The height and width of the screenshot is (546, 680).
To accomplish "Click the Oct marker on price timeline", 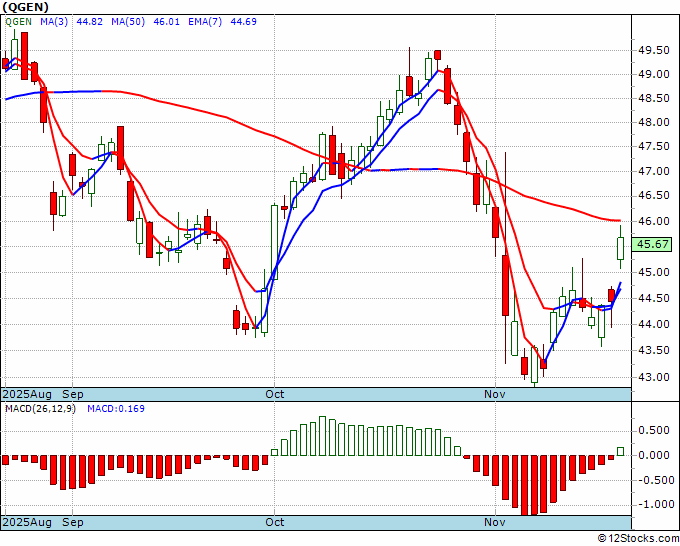I will [x=275, y=394].
